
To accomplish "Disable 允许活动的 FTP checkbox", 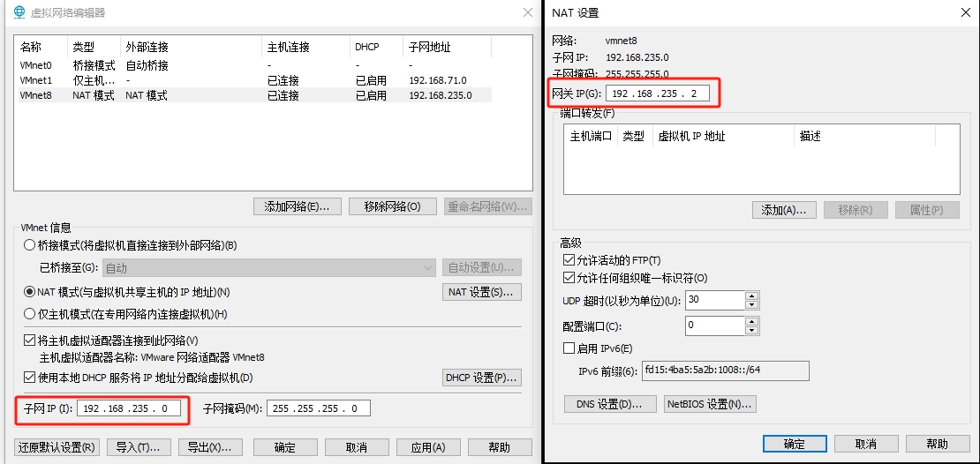I will tap(569, 261).
